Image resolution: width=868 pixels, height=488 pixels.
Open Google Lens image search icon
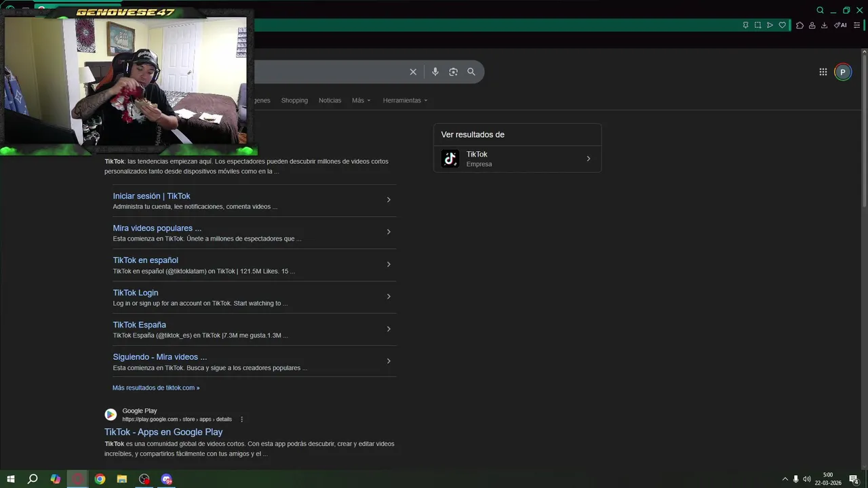click(453, 72)
